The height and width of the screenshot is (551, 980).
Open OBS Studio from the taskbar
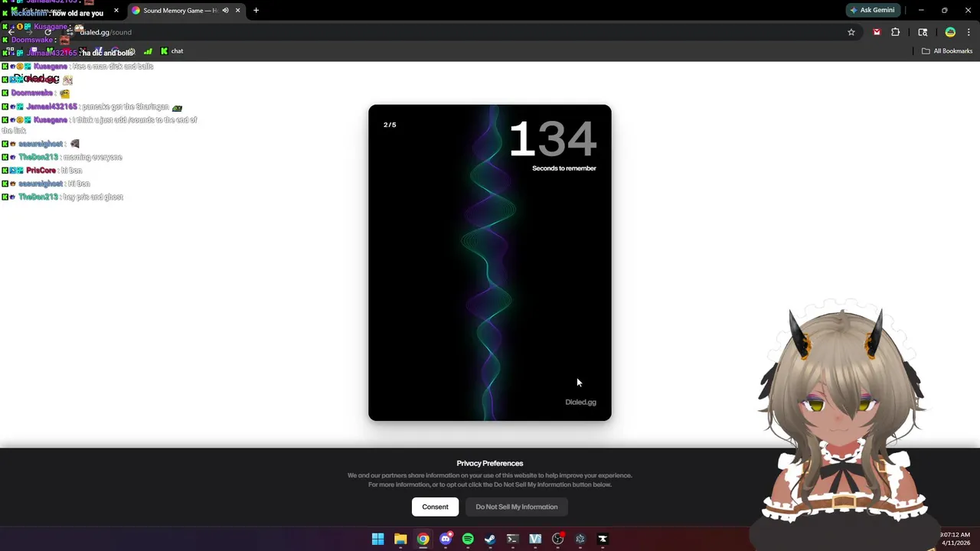coord(557,539)
